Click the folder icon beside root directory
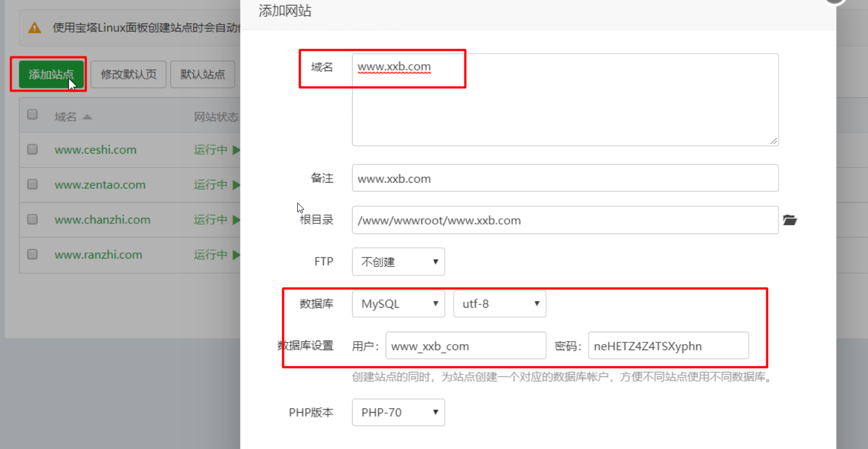Viewport: 868px width, 449px height. (790, 220)
